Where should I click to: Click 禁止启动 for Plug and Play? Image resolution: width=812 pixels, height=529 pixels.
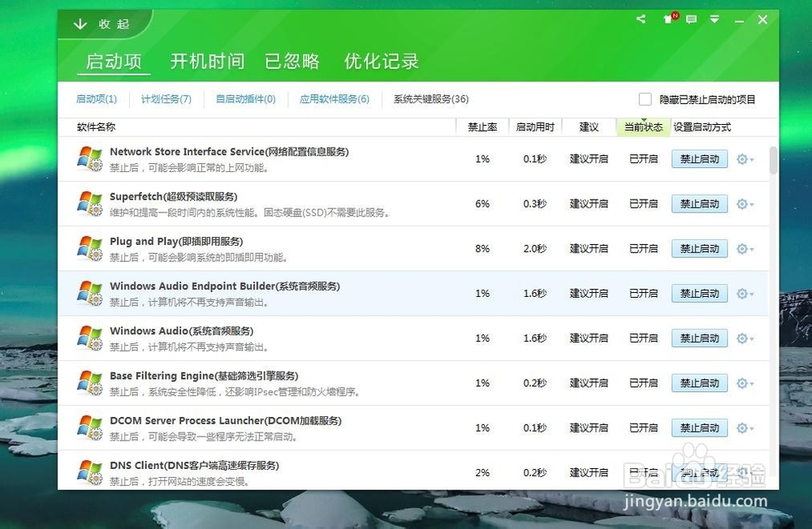point(699,249)
